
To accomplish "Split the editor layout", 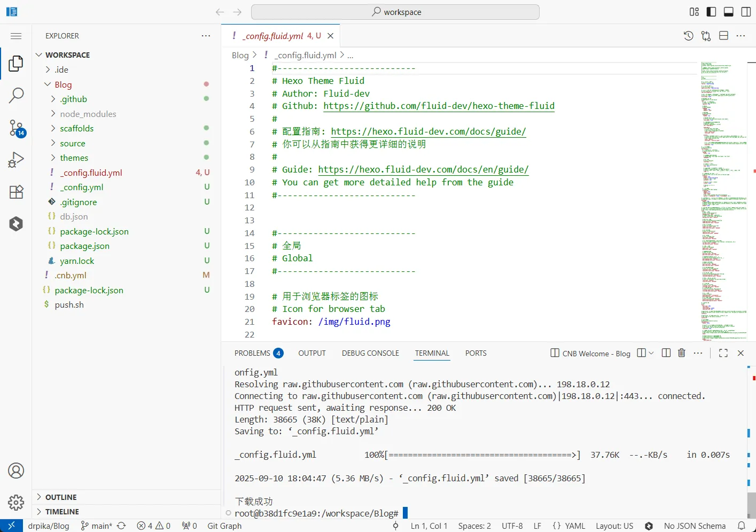I will pos(723,36).
